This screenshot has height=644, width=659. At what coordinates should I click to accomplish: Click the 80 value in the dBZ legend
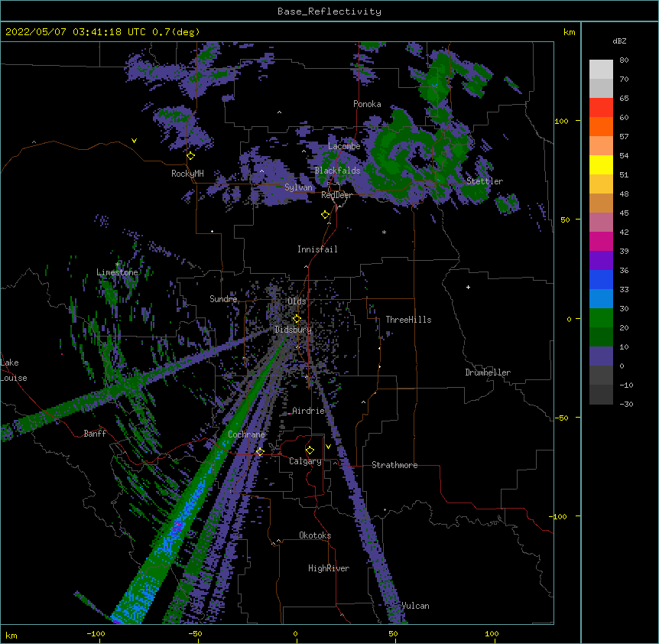click(624, 60)
